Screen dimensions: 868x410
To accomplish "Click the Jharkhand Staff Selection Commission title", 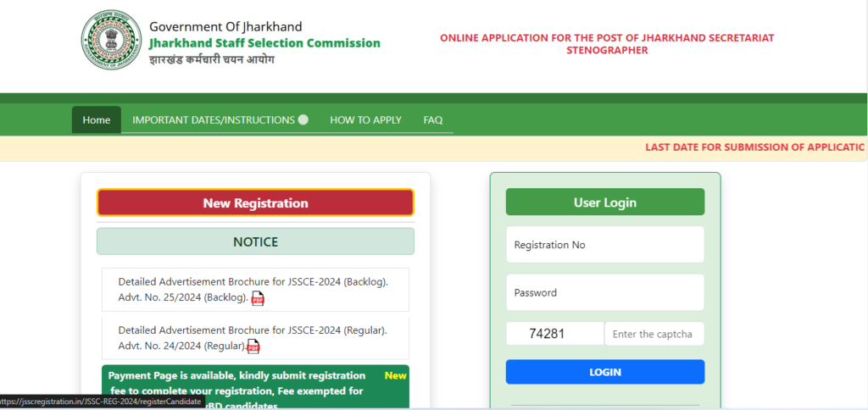I will [264, 42].
